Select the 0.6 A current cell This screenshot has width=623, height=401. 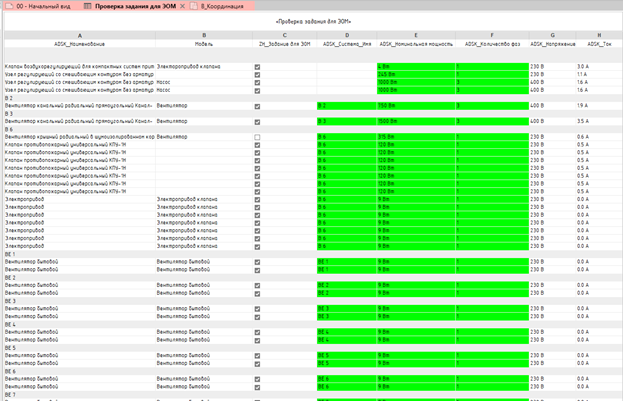599,137
